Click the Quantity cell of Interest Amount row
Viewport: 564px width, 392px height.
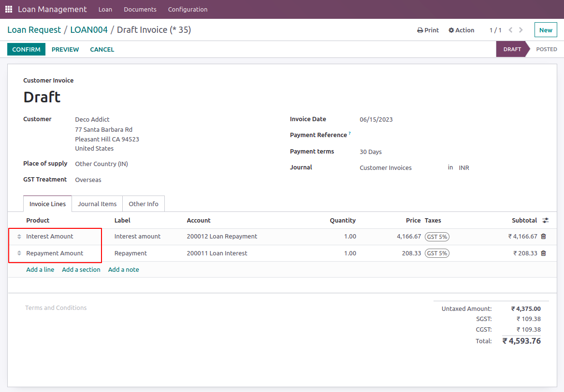tap(350, 237)
